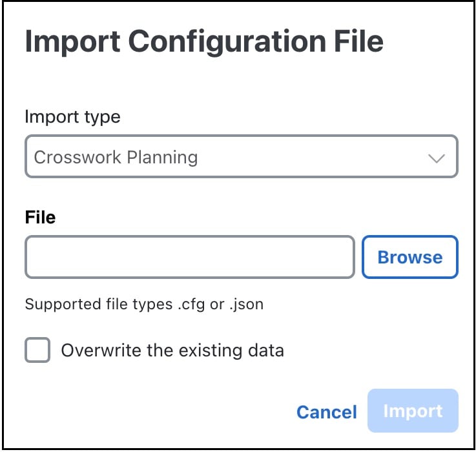Screen dimensions: 476x452
Task: Click the Browse button
Action: pos(410,257)
